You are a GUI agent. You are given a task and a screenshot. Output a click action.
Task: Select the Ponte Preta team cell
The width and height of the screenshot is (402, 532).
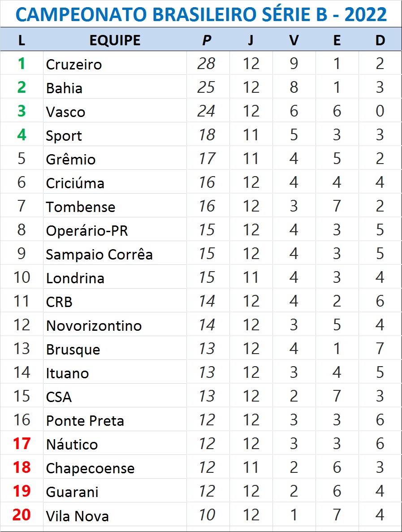point(85,421)
